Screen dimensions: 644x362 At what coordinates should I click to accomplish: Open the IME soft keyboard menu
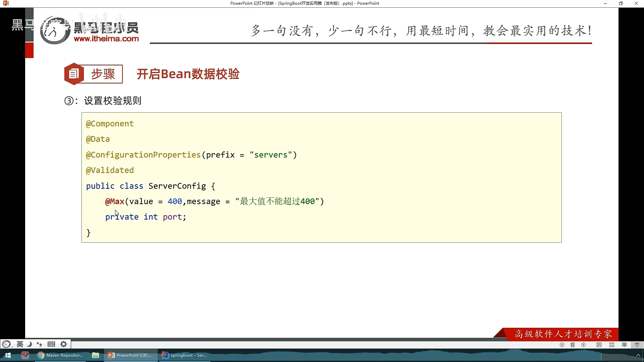pos(51,344)
